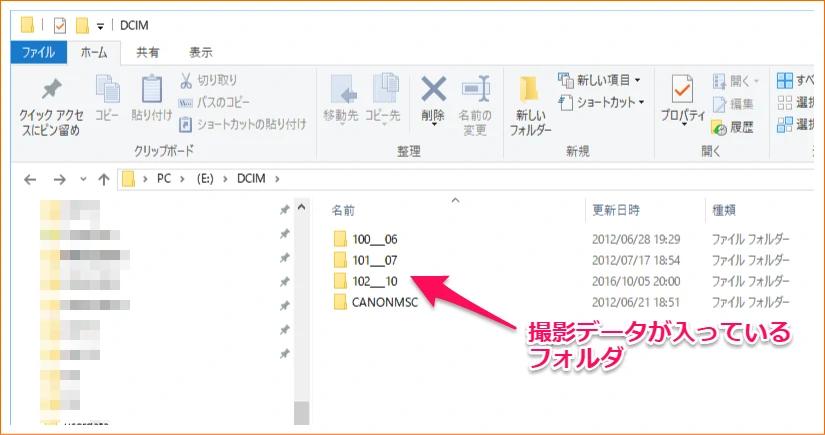This screenshot has height=435, width=825.
Task: Open the Shortcut (ショートカット) dropdown
Action: pos(601,102)
